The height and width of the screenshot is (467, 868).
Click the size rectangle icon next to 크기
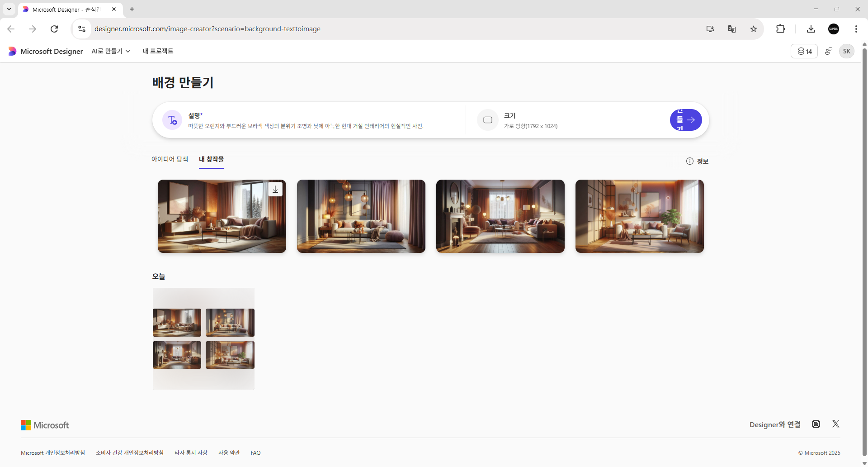tap(487, 120)
